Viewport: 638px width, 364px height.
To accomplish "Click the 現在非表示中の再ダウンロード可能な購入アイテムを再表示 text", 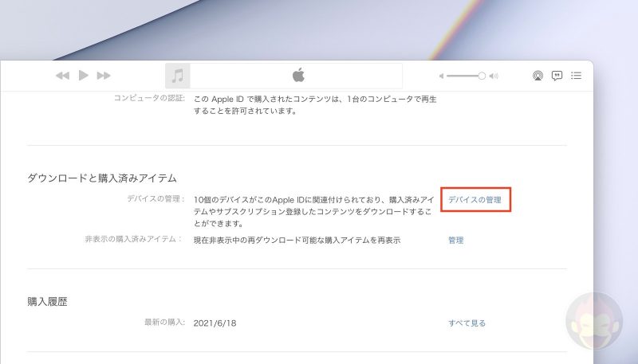I will [x=297, y=240].
